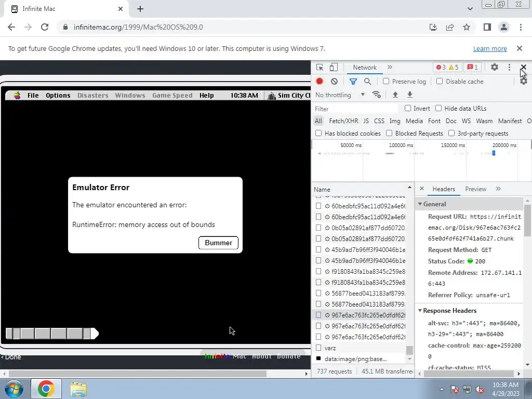This screenshot has width=532, height=399.
Task: Open the Help menu in Sim City
Action: tap(207, 96)
